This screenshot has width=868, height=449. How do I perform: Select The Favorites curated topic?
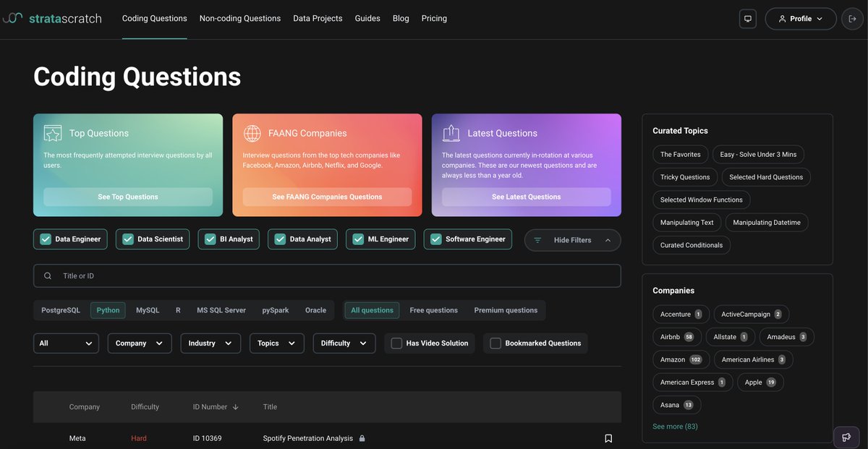681,154
